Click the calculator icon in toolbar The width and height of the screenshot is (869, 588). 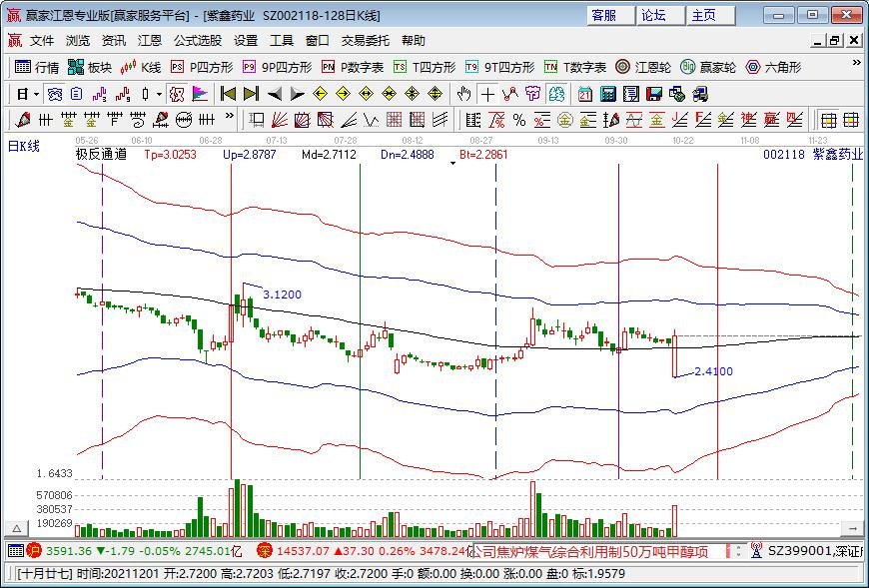[x=607, y=94]
